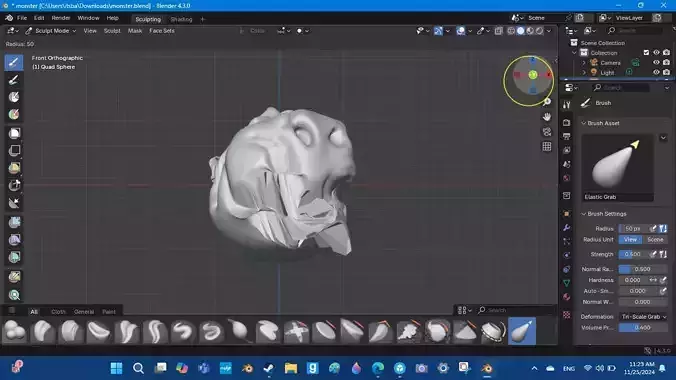Disable Light in renders via camera icon
This screenshot has height=380, width=676.
[667, 72]
